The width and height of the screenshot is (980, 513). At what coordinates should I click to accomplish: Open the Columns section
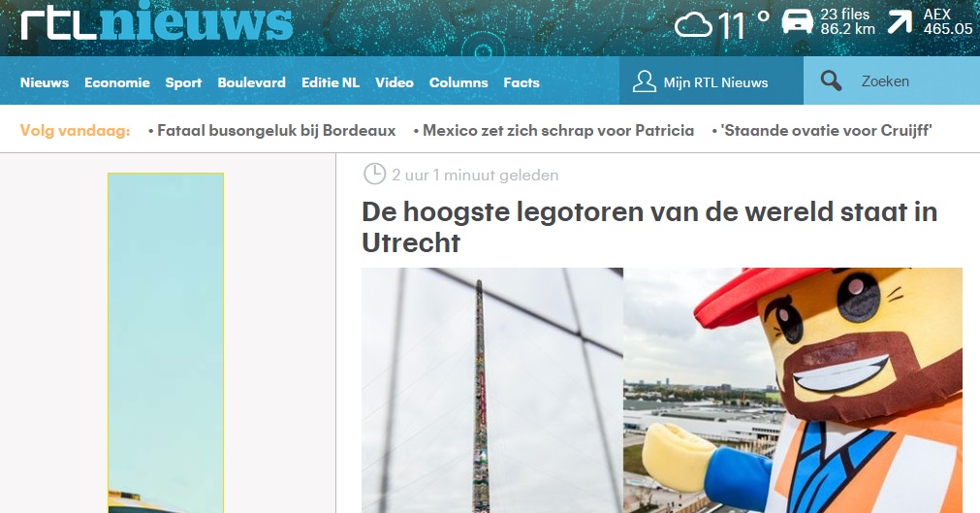(x=458, y=82)
